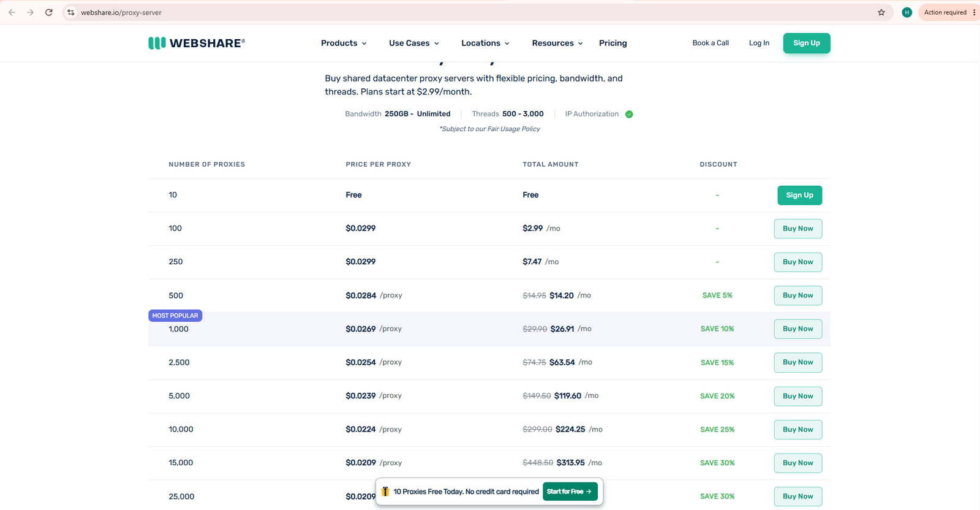Click Start for Free in promo banner
Image resolution: width=980 pixels, height=510 pixels.
(x=570, y=492)
